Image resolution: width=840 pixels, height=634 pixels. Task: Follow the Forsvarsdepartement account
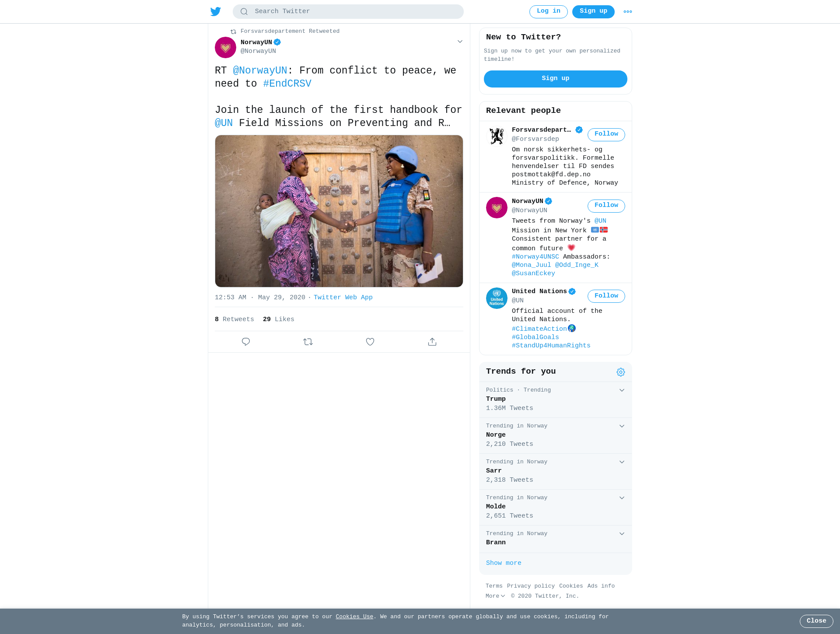pyautogui.click(x=606, y=134)
